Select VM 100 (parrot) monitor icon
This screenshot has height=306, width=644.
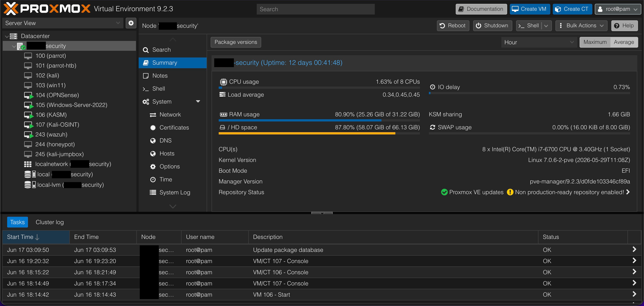coord(28,56)
